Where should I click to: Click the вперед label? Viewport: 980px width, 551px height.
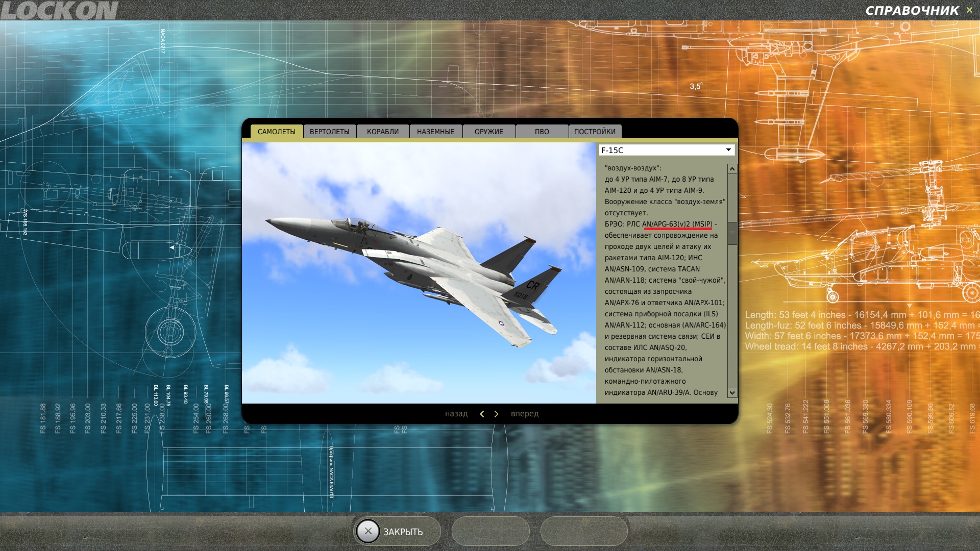[525, 414]
